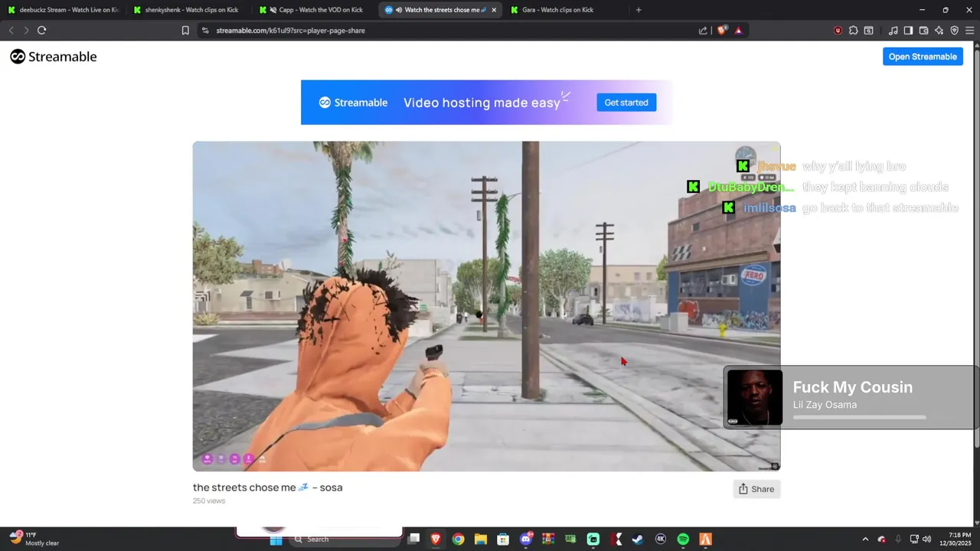The width and height of the screenshot is (980, 551).
Task: Switch to deebuckz Stream tab
Action: (63, 10)
